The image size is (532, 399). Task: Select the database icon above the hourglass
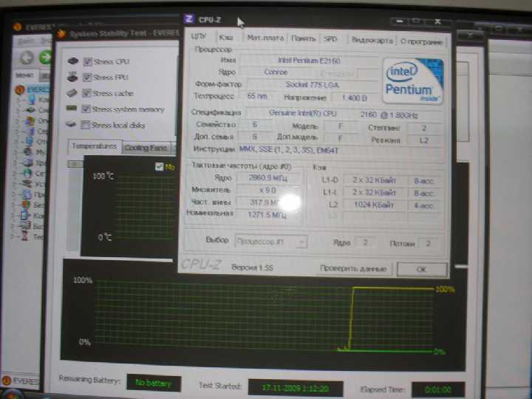click(24, 225)
